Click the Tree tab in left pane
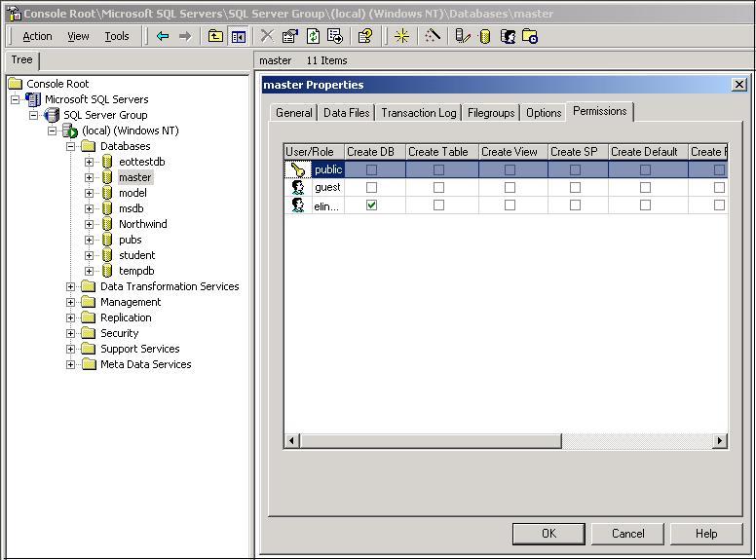The image size is (756, 560). tap(22, 59)
